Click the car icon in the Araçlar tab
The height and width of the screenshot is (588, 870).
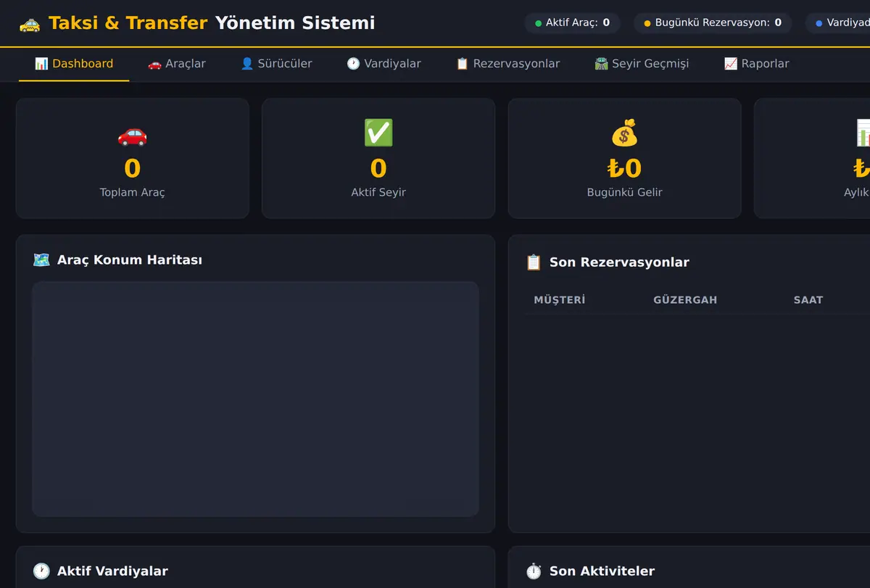[x=154, y=64]
